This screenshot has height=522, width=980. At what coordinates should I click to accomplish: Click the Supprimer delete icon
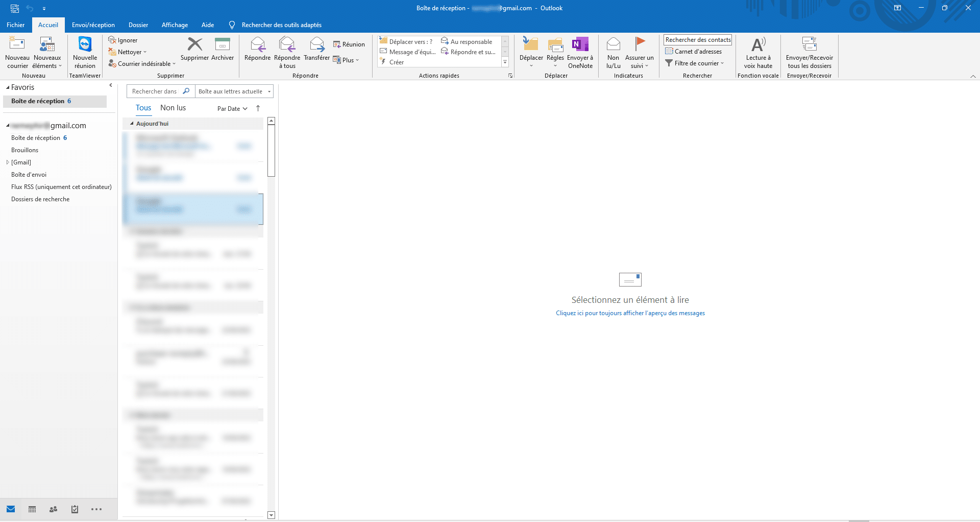(x=194, y=45)
